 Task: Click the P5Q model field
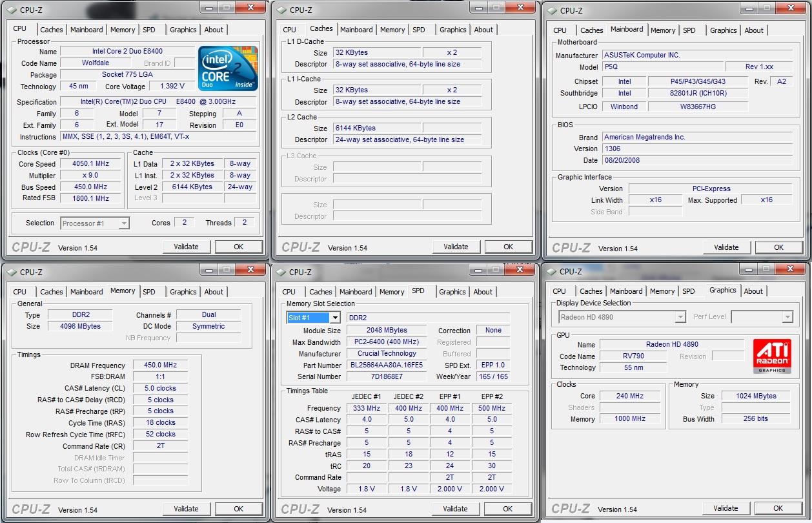662,67
